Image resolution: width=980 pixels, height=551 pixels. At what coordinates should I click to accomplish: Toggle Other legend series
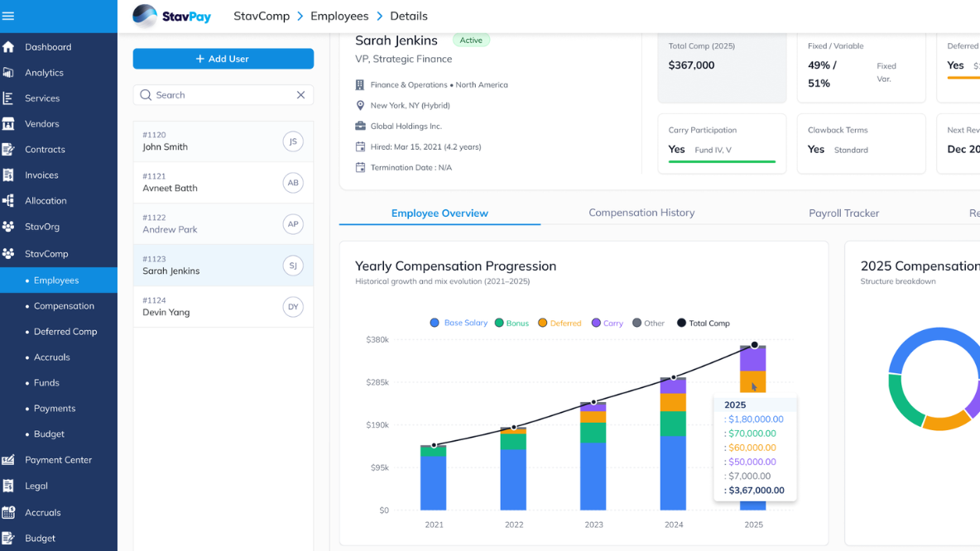tap(648, 323)
